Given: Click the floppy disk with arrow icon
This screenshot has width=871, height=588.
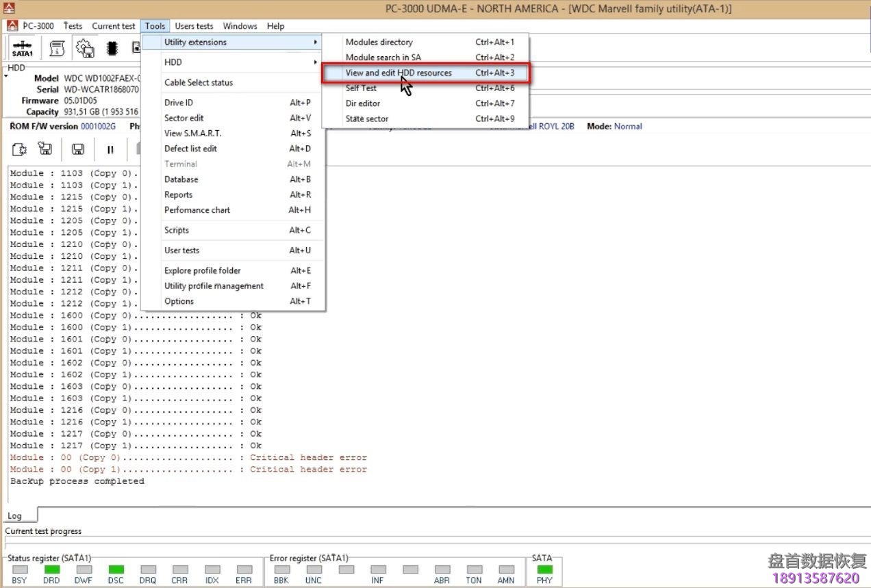Looking at the screenshot, I should coord(45,149).
